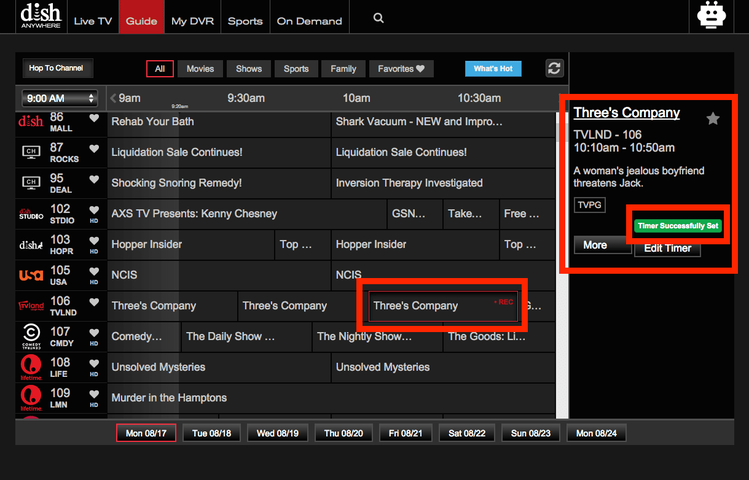Select the Comedy Central logo
Image resolution: width=749 pixels, height=480 pixels.
[x=31, y=336]
